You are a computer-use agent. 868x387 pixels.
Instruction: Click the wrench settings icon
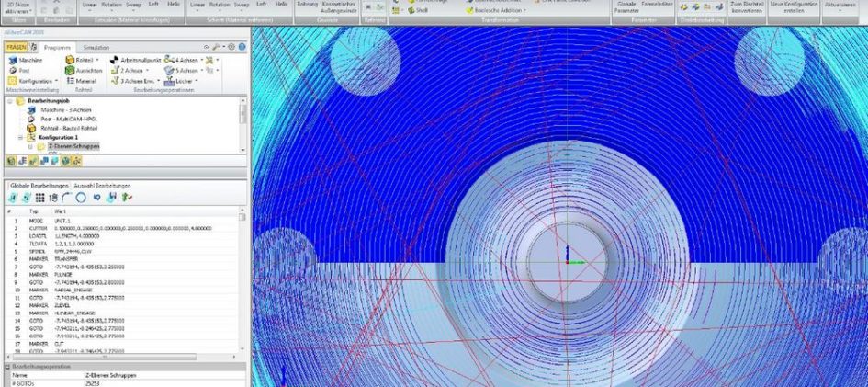215,48
